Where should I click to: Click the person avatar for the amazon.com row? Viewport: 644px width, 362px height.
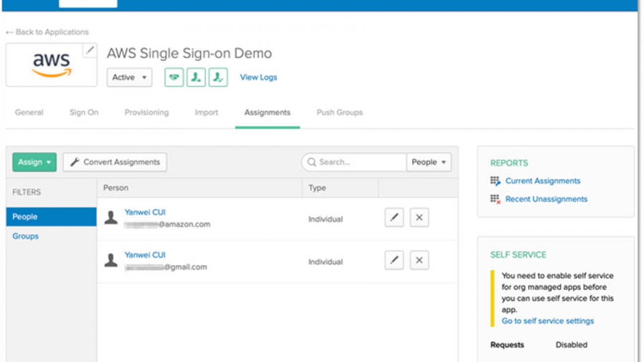111,217
